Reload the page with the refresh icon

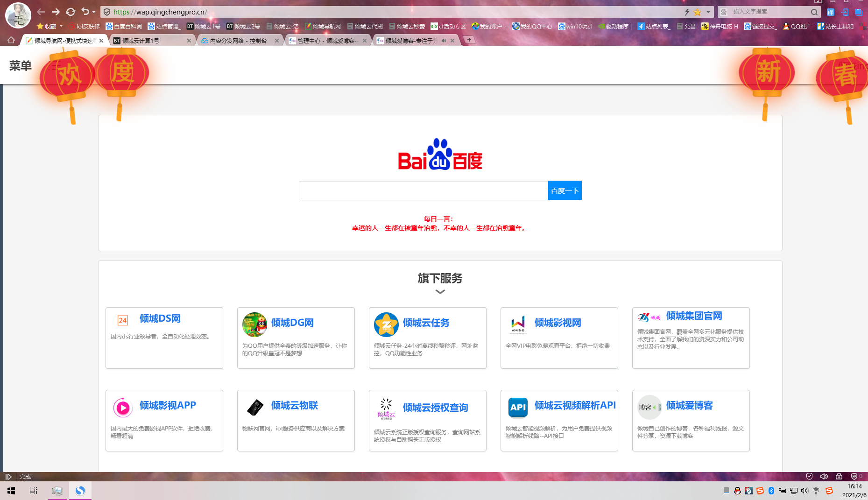[71, 12]
